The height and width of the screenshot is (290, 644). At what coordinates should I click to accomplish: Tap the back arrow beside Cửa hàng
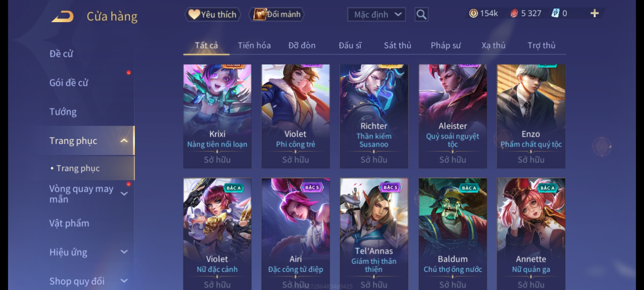click(x=63, y=16)
